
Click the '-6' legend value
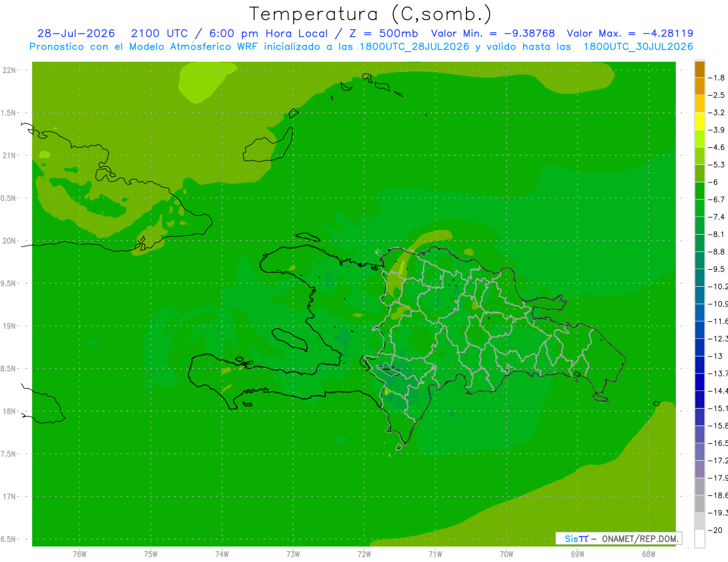click(712, 182)
